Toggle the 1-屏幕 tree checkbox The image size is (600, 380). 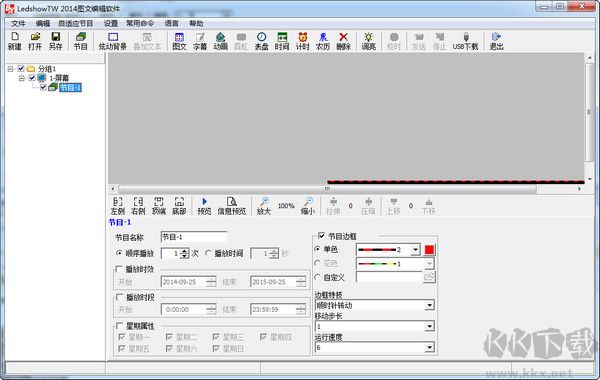(32, 78)
